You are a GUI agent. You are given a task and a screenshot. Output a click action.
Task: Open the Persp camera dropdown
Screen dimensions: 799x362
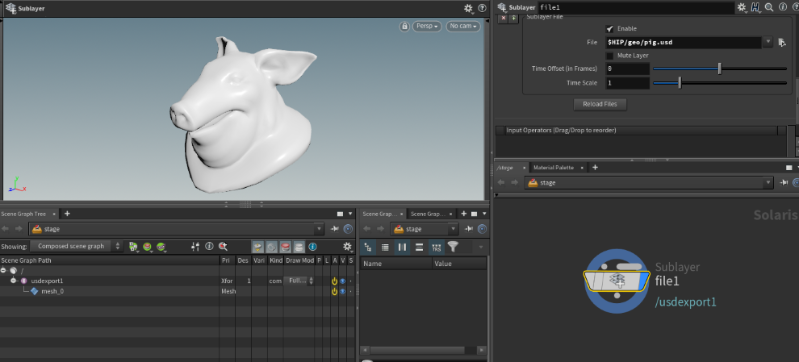coord(427,26)
